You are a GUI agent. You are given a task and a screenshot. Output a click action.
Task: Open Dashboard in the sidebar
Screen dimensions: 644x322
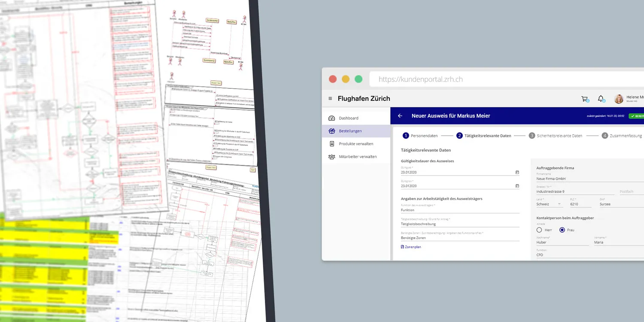(356, 118)
